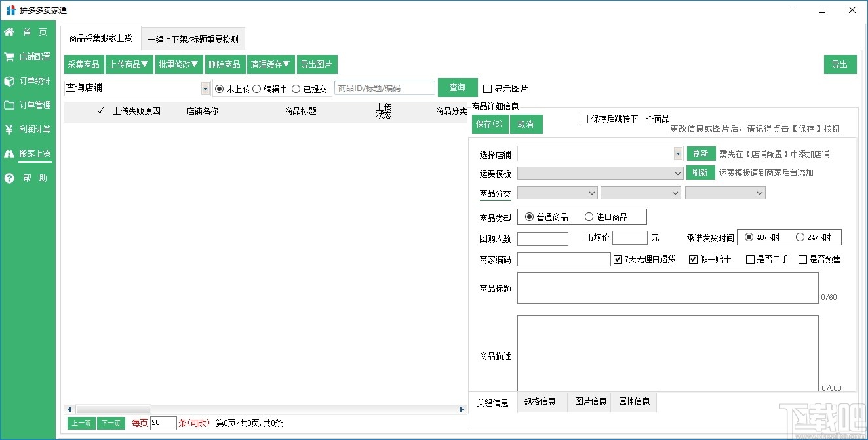Open the 利润计算 profit calculator

28,129
